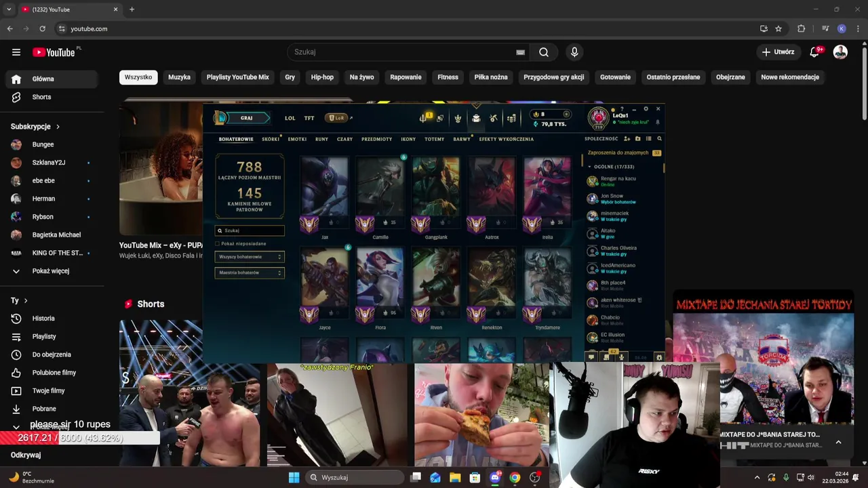Expand mixtape mini-player chevron
This screenshot has height=488, width=868.
(838, 442)
